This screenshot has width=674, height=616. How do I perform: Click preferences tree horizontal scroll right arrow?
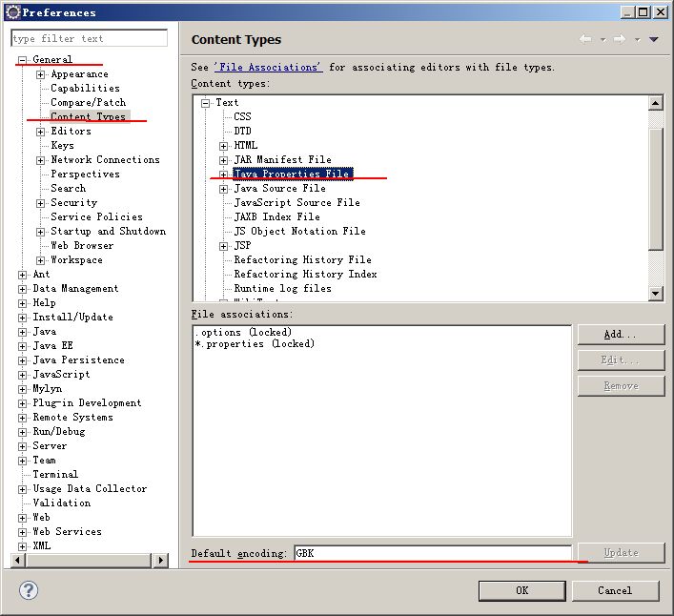160,560
